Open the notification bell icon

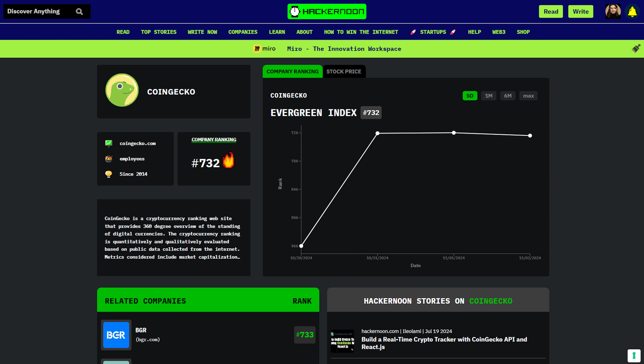pos(632,12)
